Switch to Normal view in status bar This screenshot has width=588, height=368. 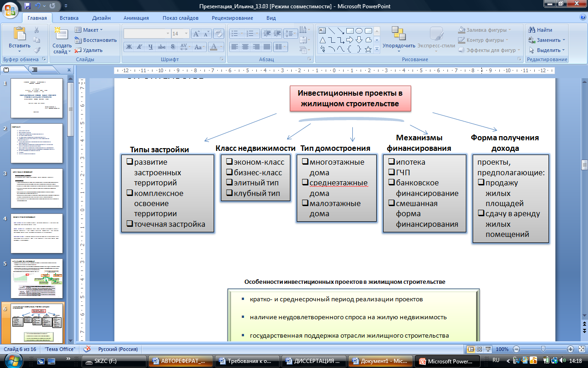pos(470,349)
